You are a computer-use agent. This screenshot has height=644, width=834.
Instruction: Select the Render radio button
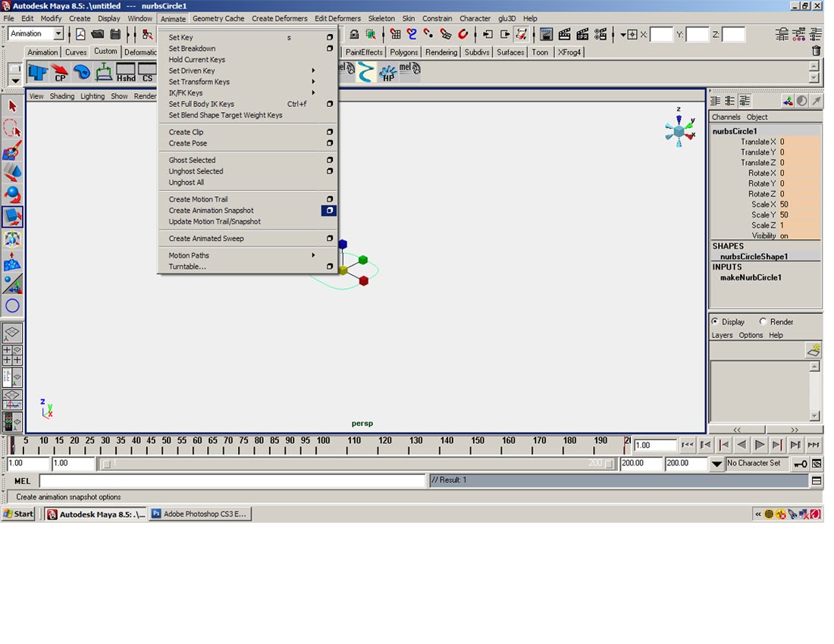pos(763,321)
